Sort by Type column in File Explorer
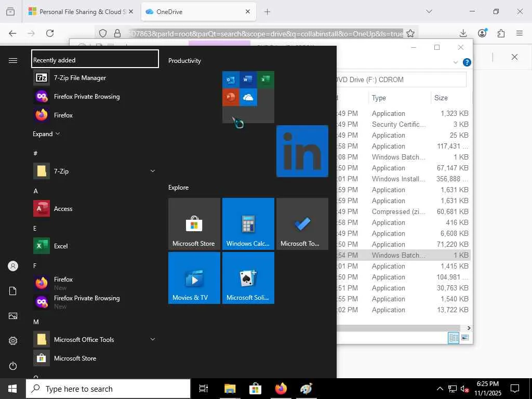The width and height of the screenshot is (532, 399). (400, 98)
